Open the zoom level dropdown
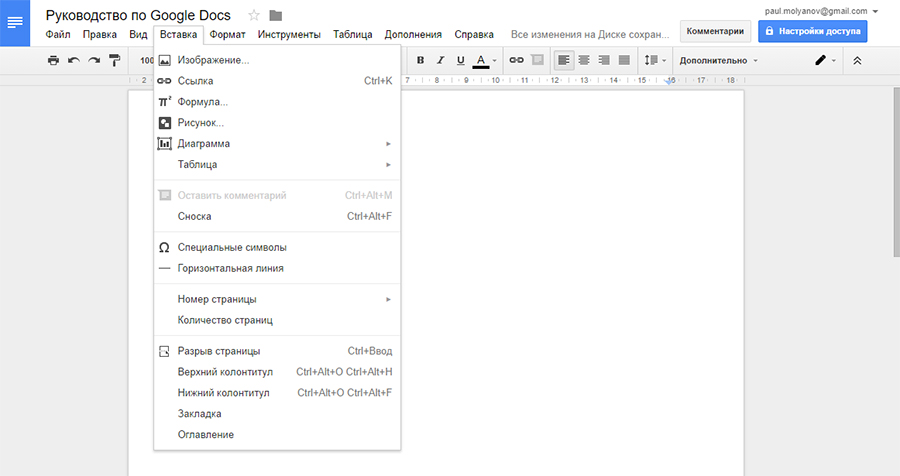The width and height of the screenshot is (900, 476). click(146, 60)
